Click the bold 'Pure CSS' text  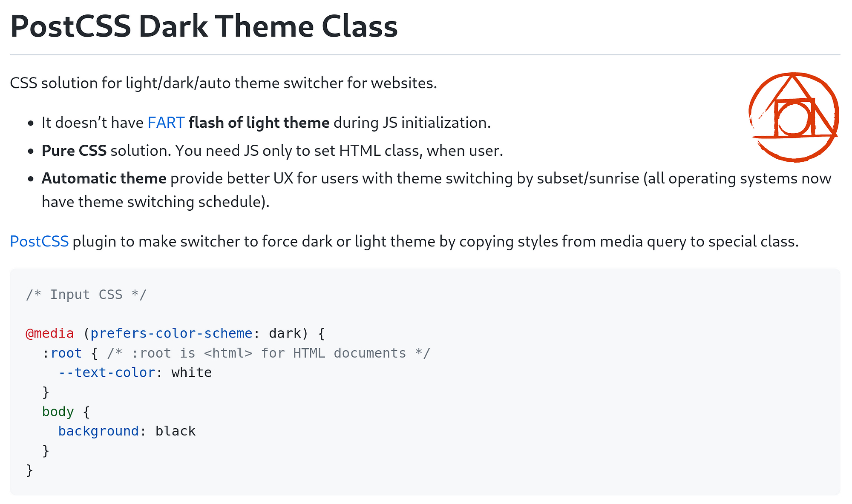point(74,151)
